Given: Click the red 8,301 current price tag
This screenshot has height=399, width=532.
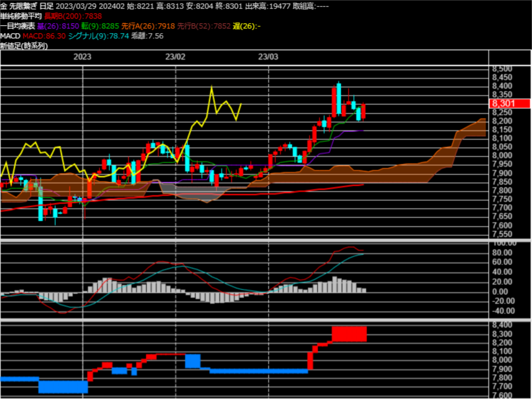Looking at the screenshot, I should 510,104.
